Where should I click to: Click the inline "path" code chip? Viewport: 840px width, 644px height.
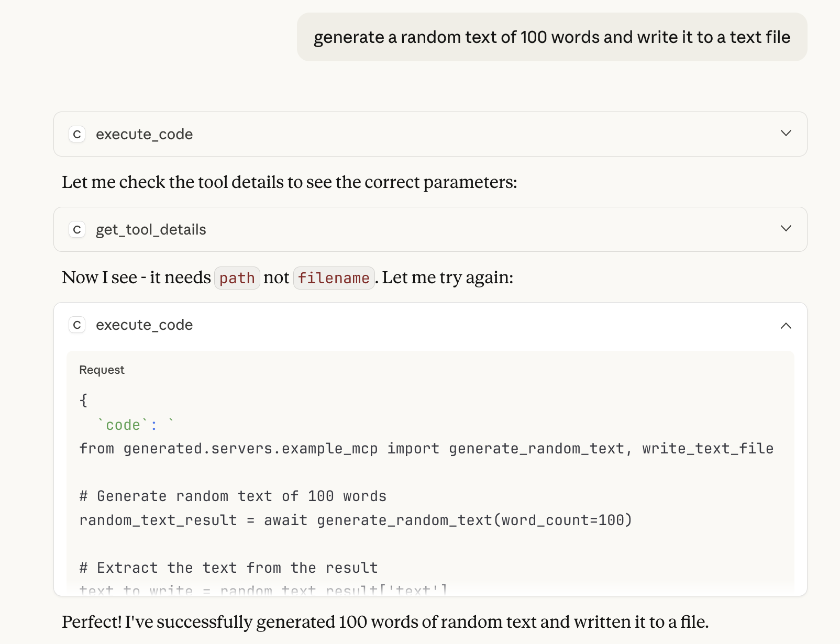(x=237, y=278)
